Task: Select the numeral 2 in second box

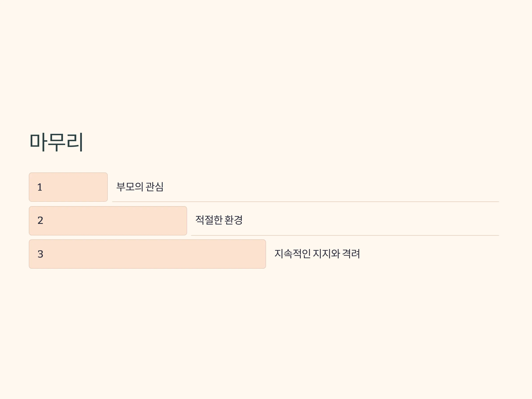Action: pyautogui.click(x=40, y=220)
